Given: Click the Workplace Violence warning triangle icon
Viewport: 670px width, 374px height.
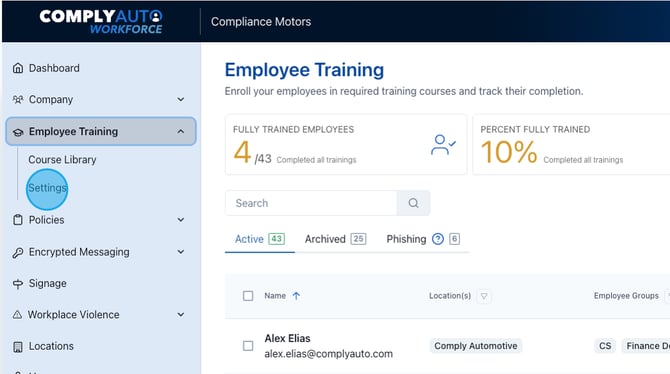Looking at the screenshot, I should (x=17, y=315).
